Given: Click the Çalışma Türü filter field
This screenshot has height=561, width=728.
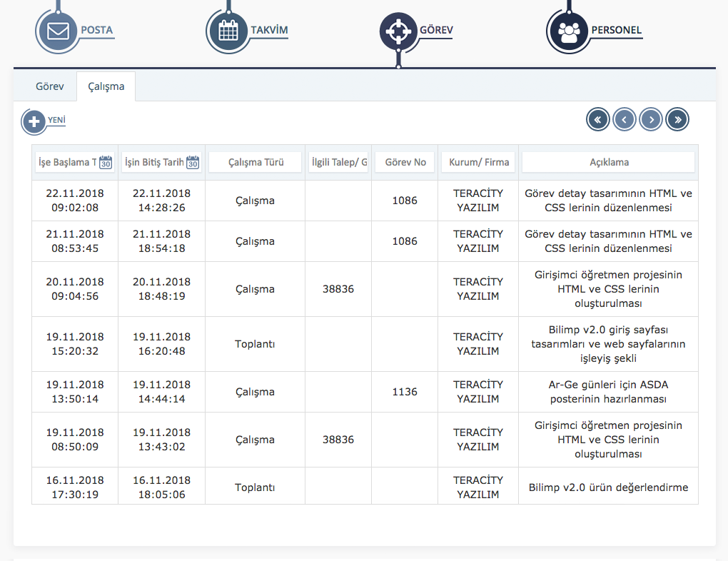Looking at the screenshot, I should (255, 162).
